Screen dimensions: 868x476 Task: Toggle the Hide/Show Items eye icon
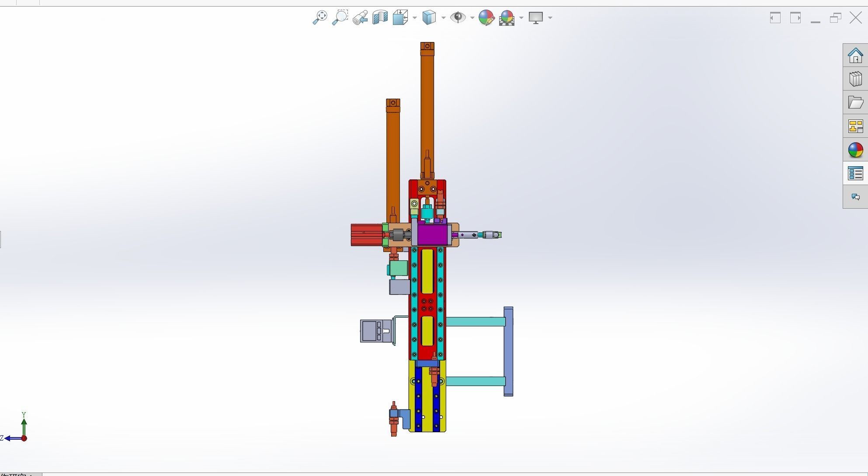tap(458, 17)
